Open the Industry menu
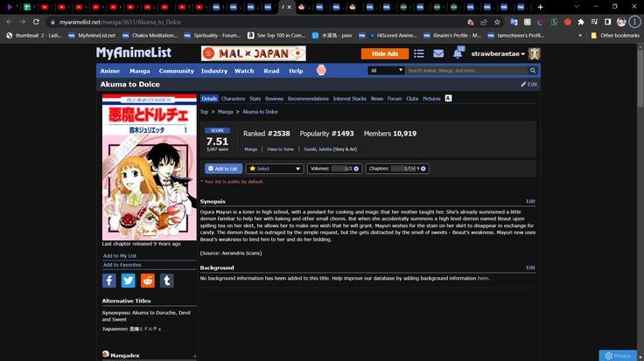Viewport: 644px width, 361px height. 214,71
